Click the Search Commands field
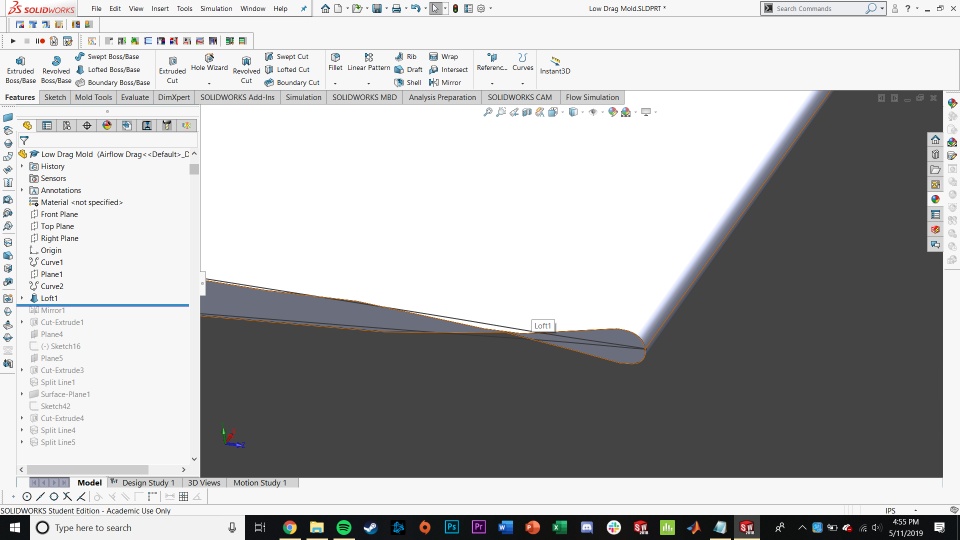960x540 pixels. pos(820,9)
